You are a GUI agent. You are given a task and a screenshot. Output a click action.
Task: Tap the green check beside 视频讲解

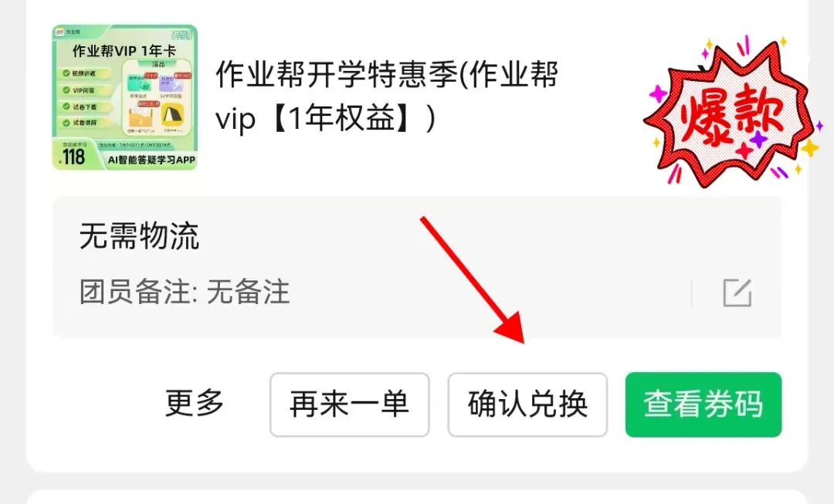pyautogui.click(x=66, y=73)
